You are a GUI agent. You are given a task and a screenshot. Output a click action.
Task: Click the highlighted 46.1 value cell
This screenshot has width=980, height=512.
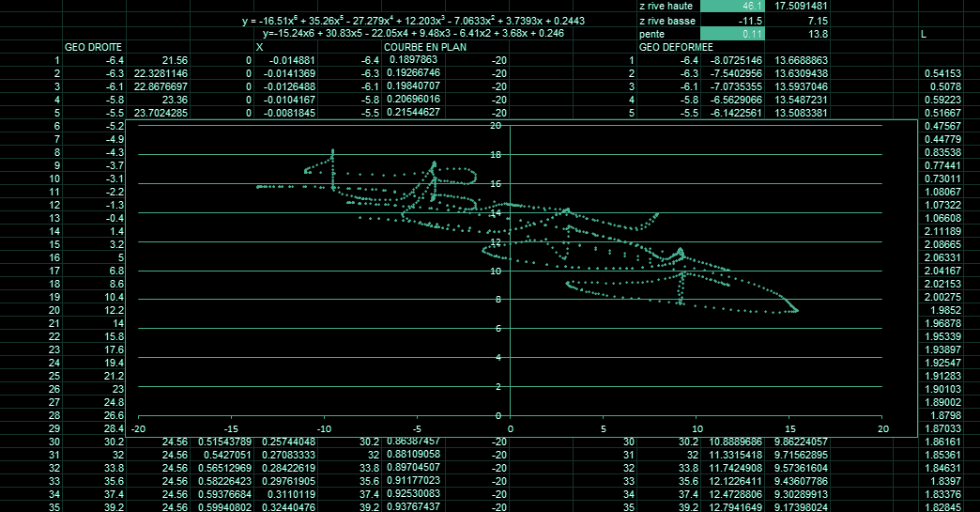[732, 6]
